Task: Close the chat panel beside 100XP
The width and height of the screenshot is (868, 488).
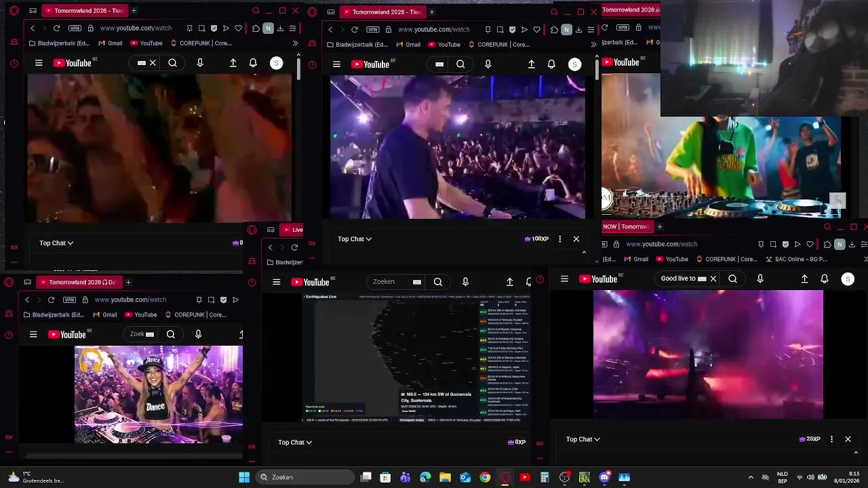Action: (576, 239)
